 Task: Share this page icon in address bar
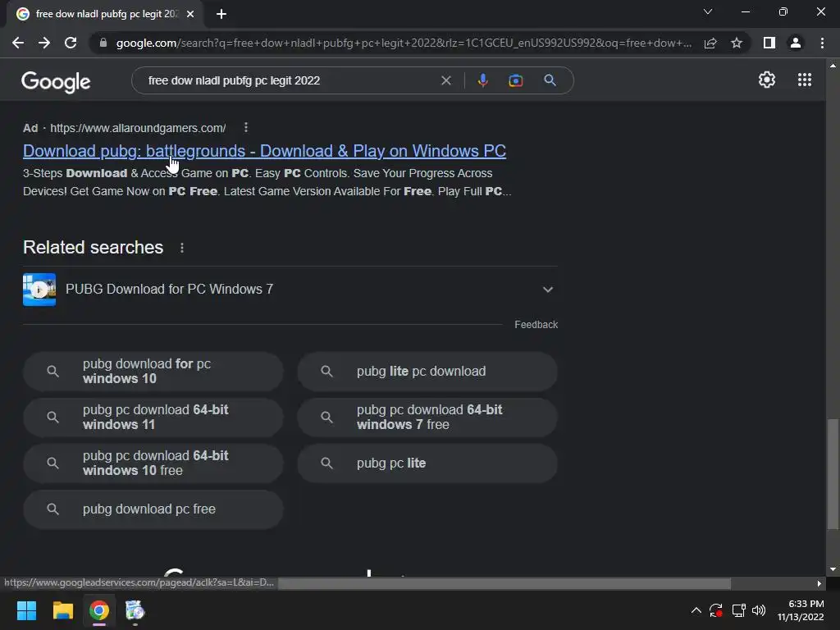click(710, 43)
